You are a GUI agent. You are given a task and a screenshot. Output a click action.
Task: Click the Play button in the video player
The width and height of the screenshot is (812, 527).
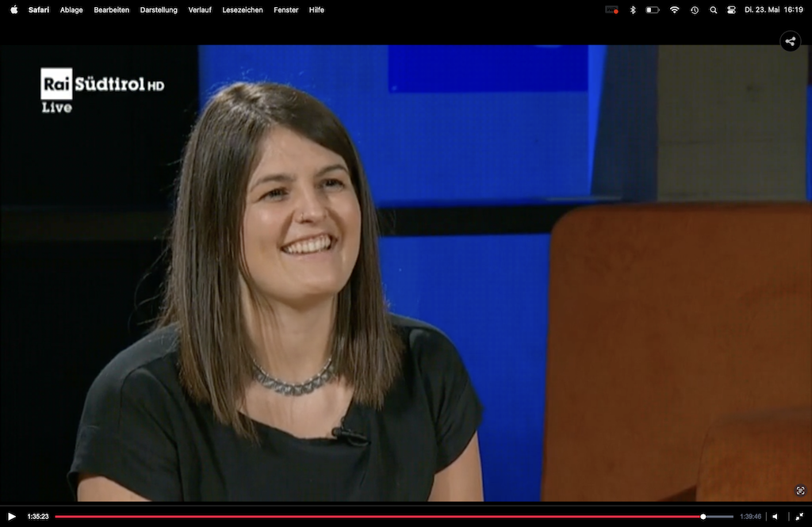(11, 516)
